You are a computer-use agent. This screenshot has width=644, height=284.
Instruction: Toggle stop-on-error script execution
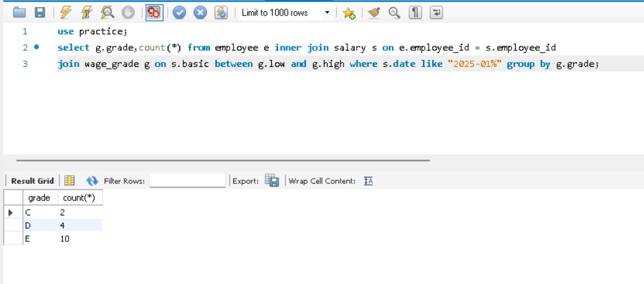154,13
